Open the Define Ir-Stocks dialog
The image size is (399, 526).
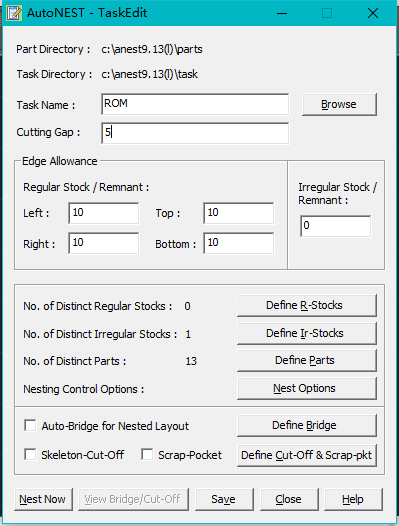pyautogui.click(x=306, y=333)
